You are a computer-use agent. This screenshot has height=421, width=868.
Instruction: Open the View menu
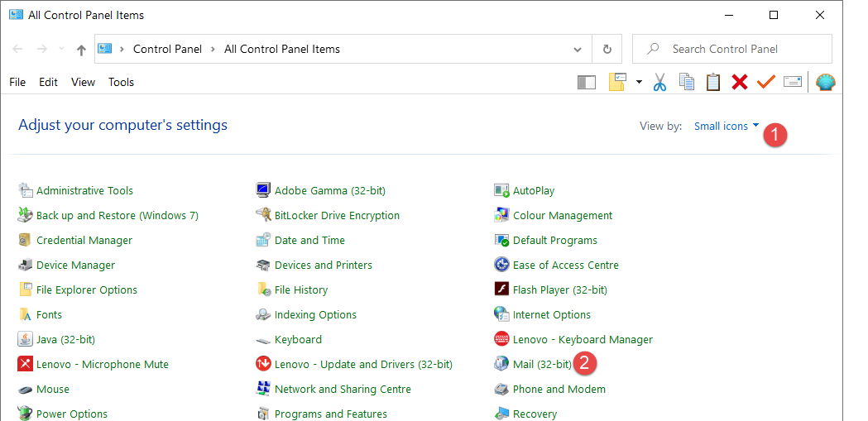pyautogui.click(x=83, y=82)
